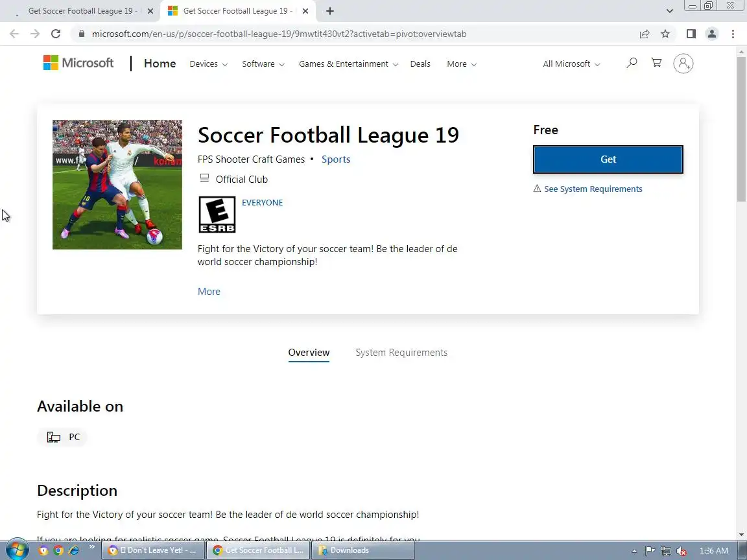Click the network tray icon
Image resolution: width=747 pixels, height=560 pixels.
(665, 551)
